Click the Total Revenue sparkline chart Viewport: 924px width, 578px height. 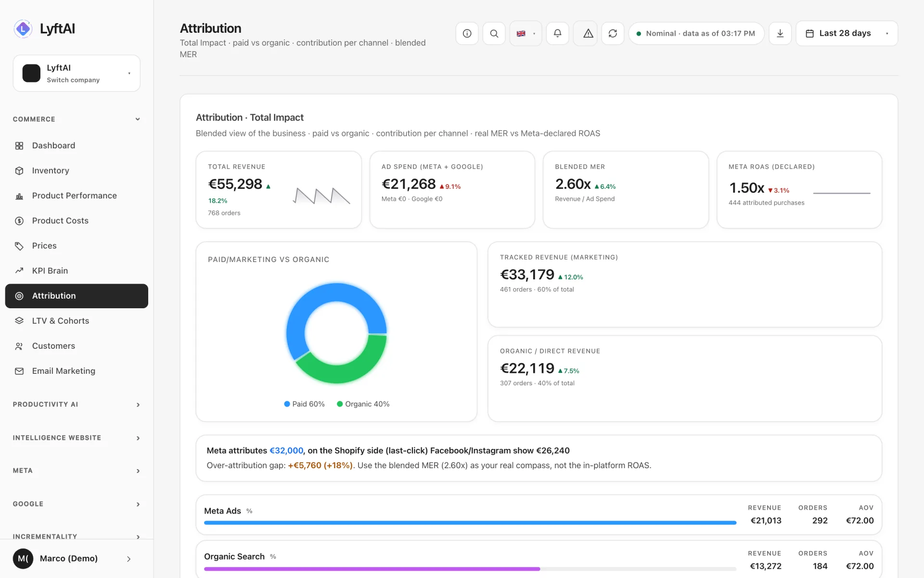pyautogui.click(x=321, y=196)
